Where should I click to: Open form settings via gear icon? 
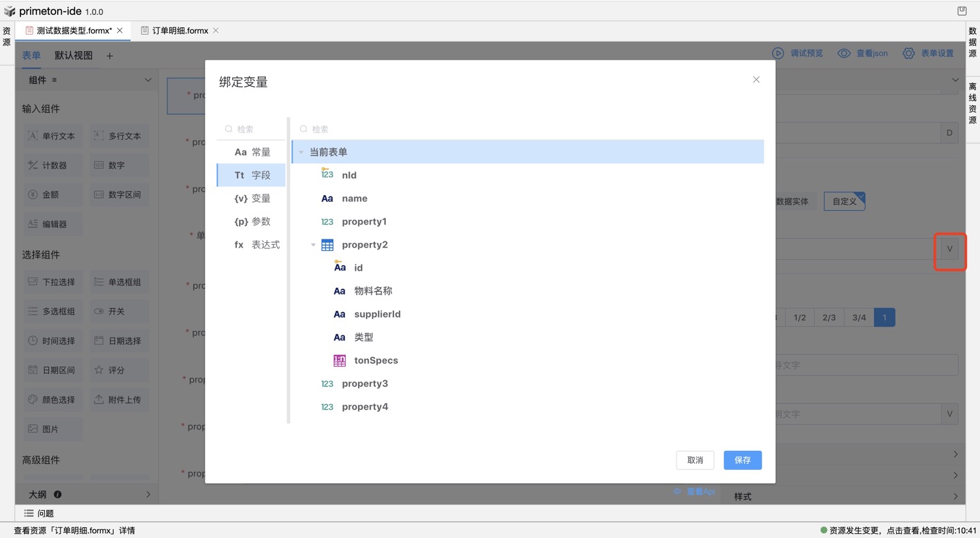pyautogui.click(x=909, y=53)
